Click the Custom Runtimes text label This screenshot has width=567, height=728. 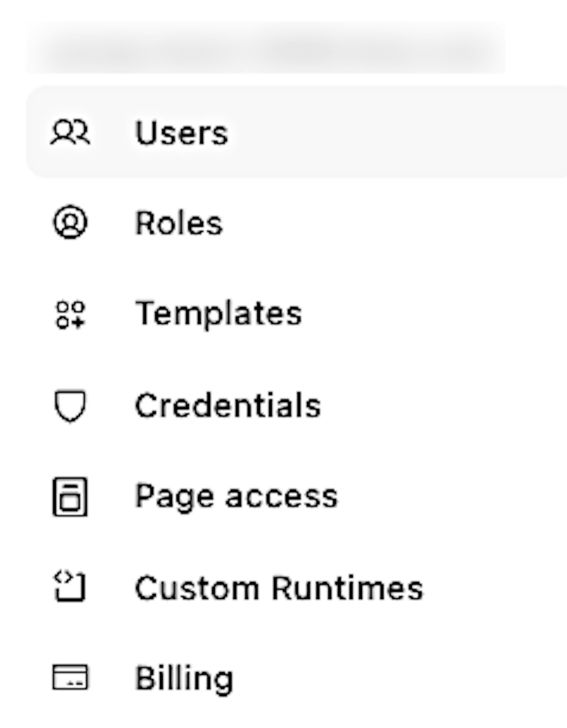coord(279,588)
